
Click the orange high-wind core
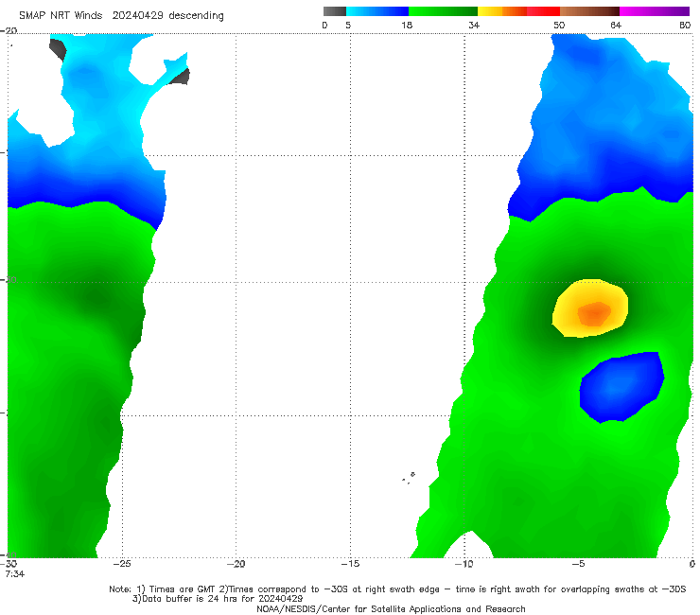coord(594,313)
